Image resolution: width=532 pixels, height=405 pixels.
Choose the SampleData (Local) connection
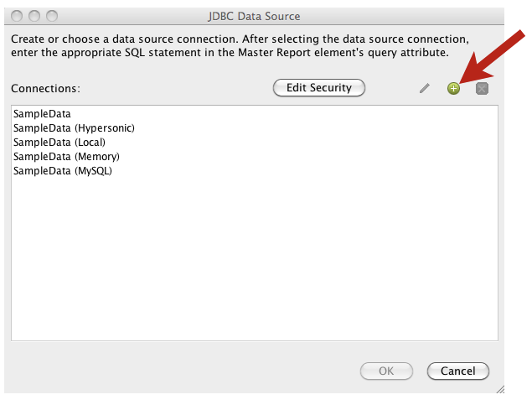tap(59, 142)
